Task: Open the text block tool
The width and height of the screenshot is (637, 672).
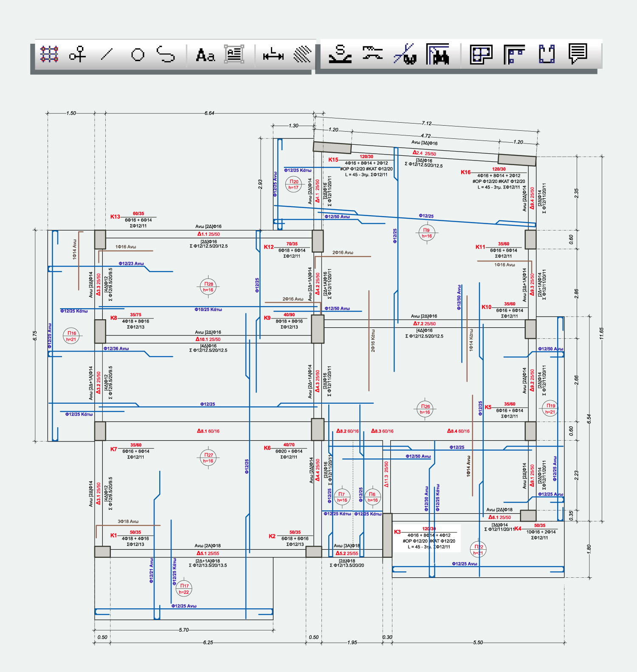Action: point(234,54)
